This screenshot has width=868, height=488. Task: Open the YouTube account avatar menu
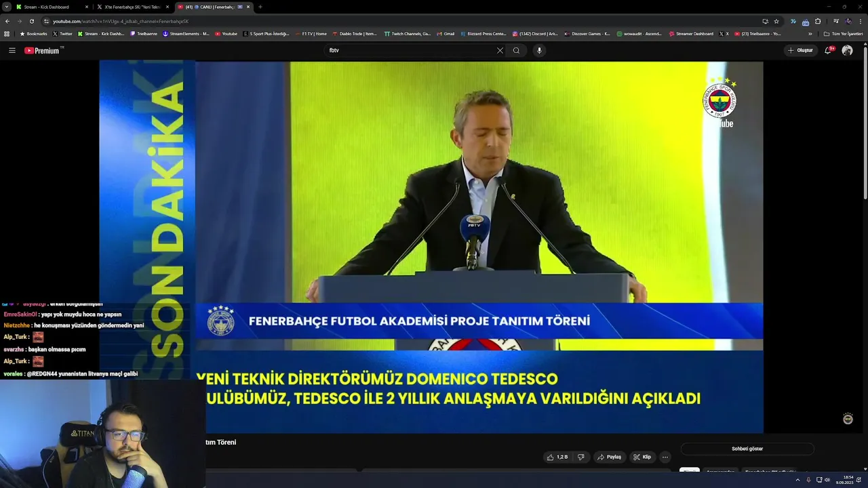[x=847, y=50]
